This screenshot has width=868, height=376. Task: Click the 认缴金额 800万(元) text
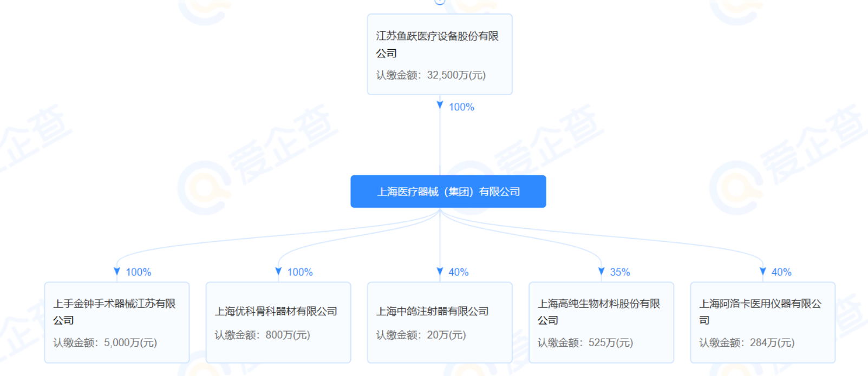[x=262, y=335]
